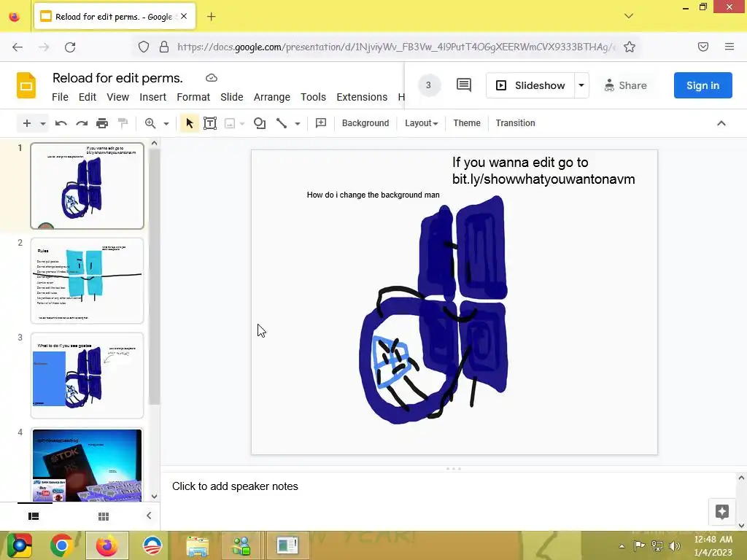Collapse the toolbar menus with the chevron
Viewport: 747px width, 560px height.
click(721, 123)
